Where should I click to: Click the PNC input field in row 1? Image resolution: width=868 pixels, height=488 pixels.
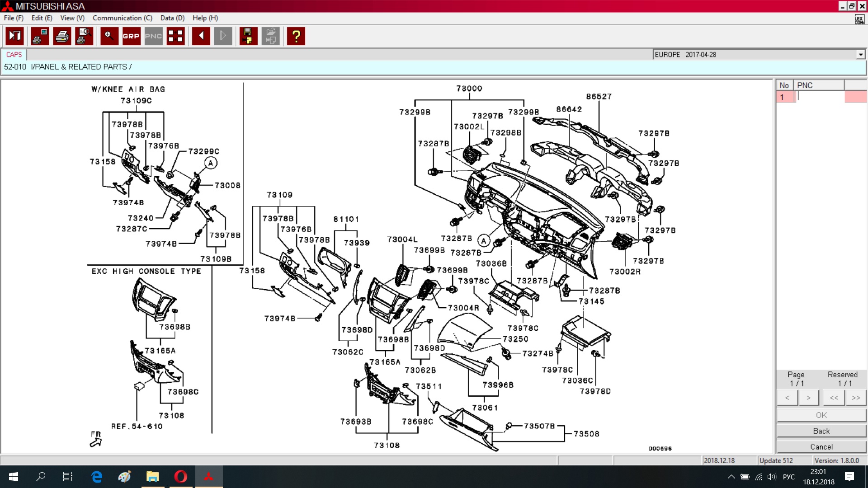[x=819, y=97]
